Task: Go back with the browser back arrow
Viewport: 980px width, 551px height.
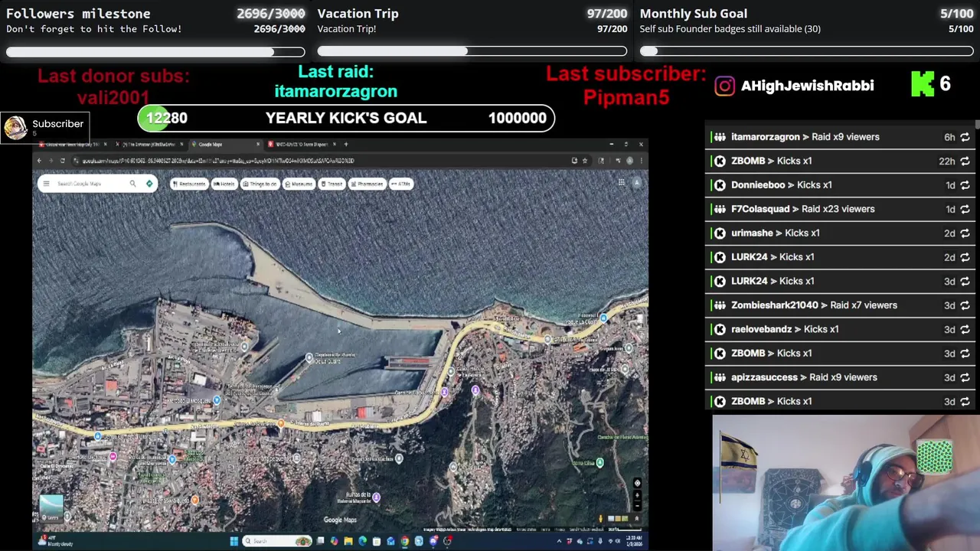Action: click(x=40, y=161)
